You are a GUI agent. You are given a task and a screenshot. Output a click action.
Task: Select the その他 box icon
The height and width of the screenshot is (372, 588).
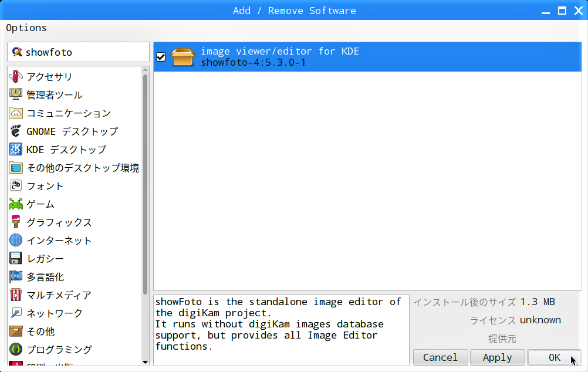click(x=16, y=331)
